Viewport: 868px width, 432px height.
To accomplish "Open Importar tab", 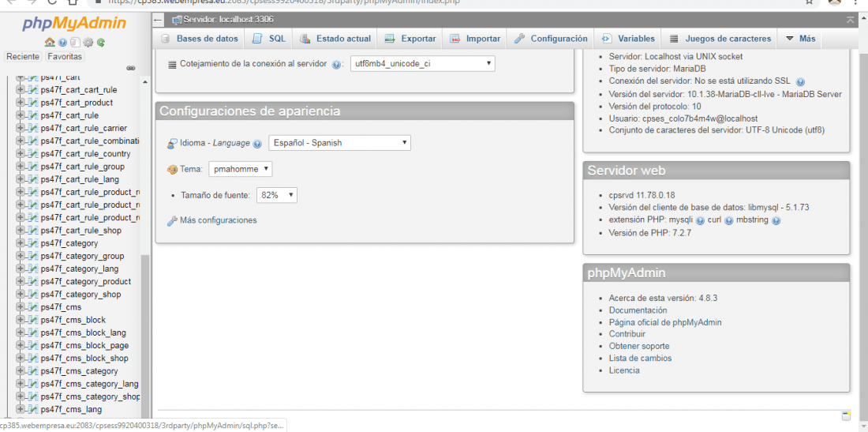I will point(475,39).
